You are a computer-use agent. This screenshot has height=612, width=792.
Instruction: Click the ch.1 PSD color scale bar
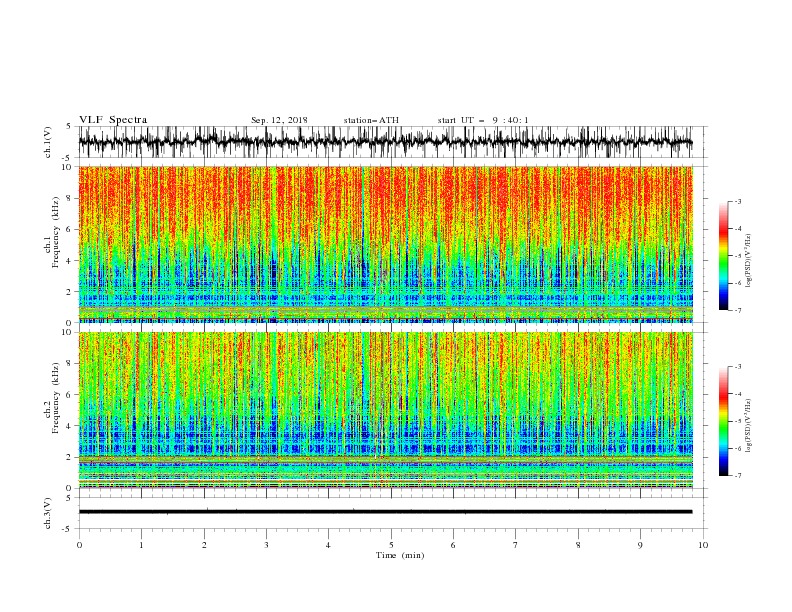724,256
